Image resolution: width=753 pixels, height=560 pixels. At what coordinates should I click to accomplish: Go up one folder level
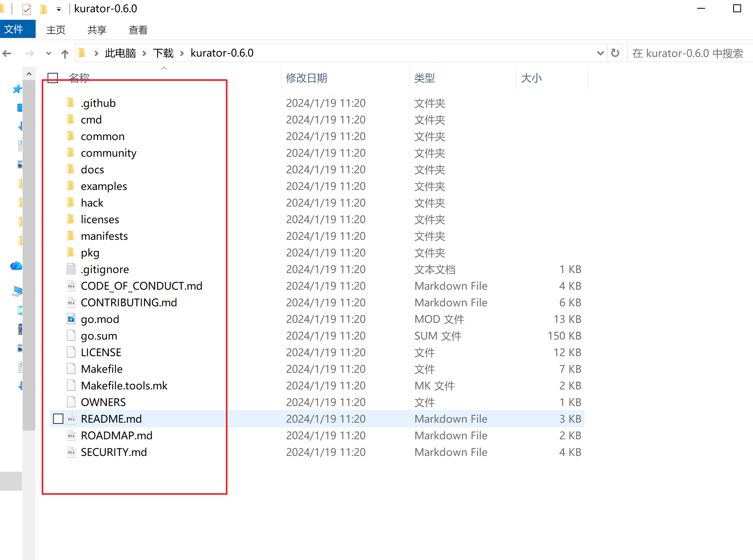point(65,53)
